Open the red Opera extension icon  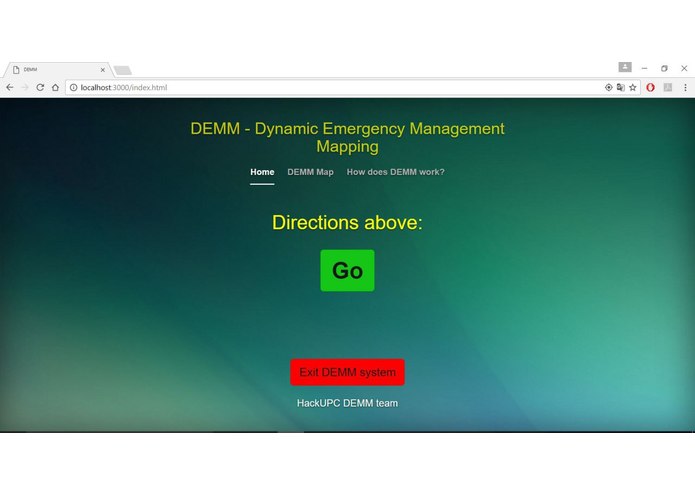[x=650, y=87]
